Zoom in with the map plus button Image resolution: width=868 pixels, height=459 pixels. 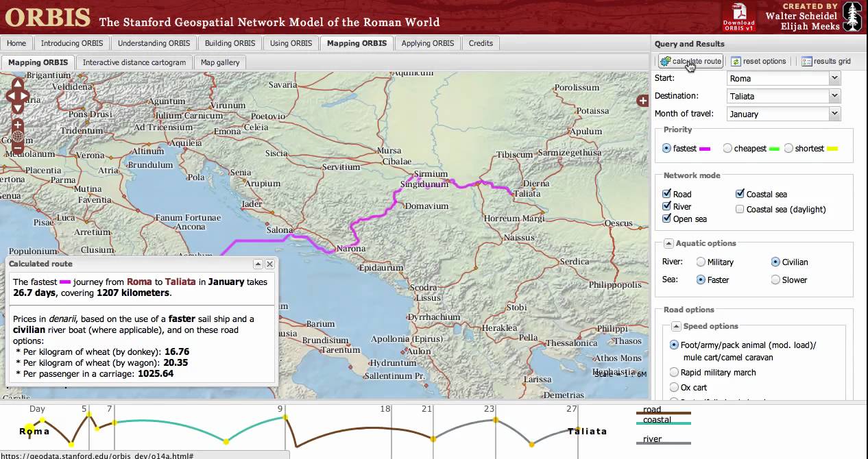18,125
